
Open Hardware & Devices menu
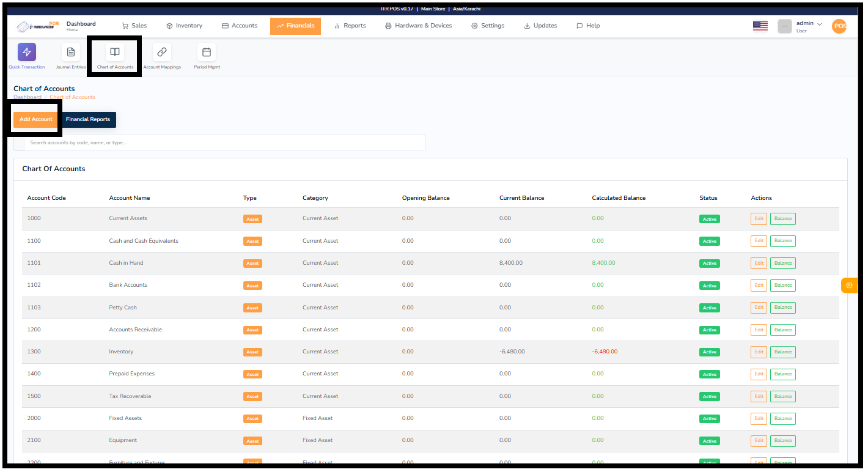coord(419,26)
